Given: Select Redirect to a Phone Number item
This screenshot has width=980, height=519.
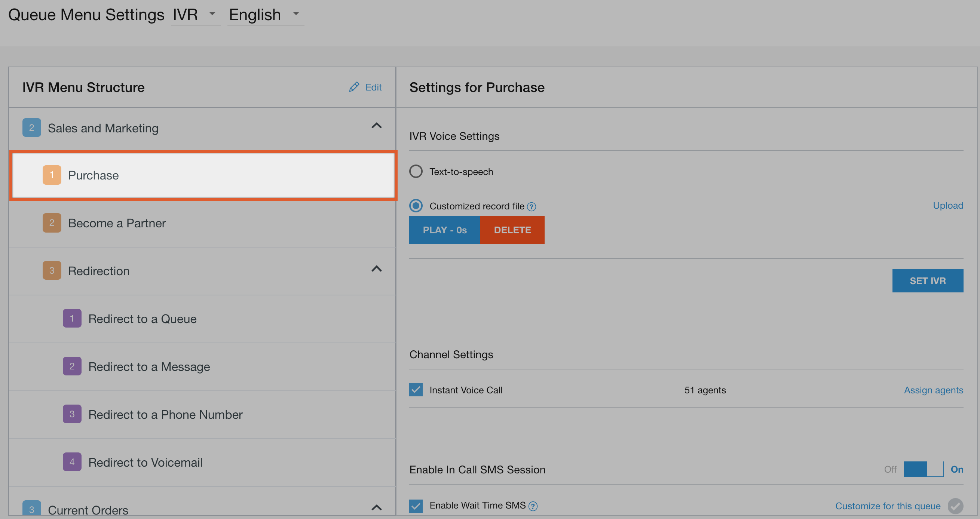Looking at the screenshot, I should click(x=165, y=414).
